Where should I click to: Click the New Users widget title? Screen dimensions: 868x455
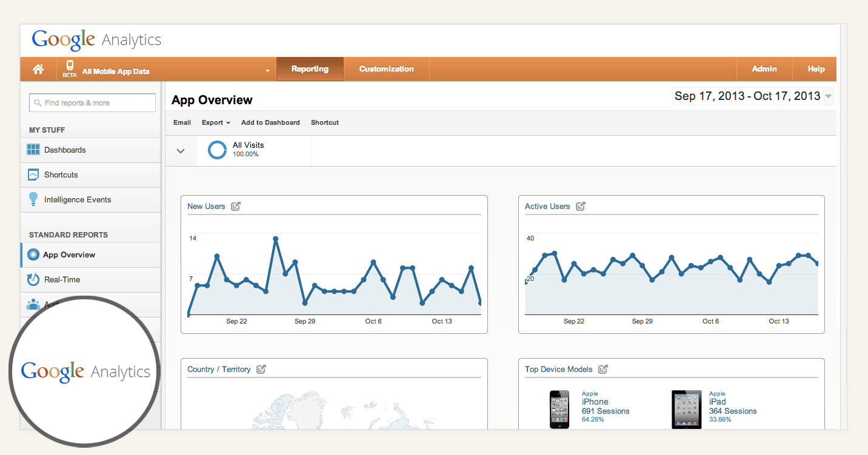point(206,207)
